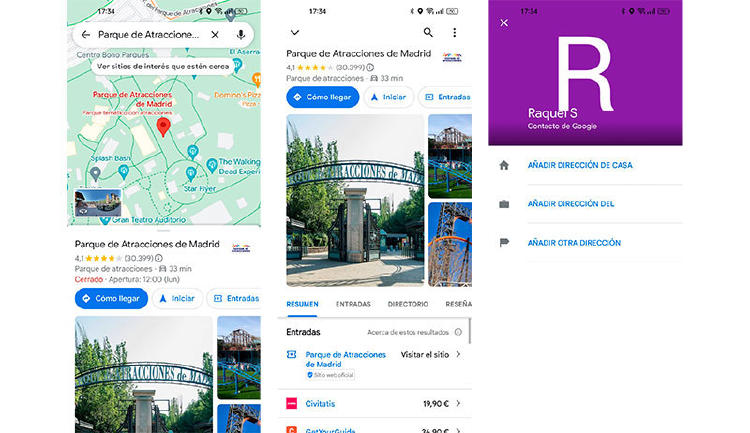Screen dimensions: 750x433
Task: Tap 'Visitar el sitio' text
Action: [425, 355]
